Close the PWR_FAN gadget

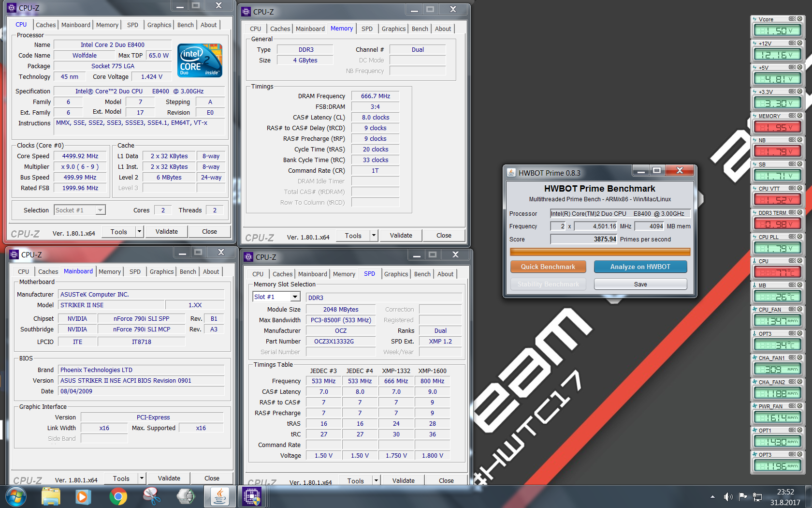799,406
